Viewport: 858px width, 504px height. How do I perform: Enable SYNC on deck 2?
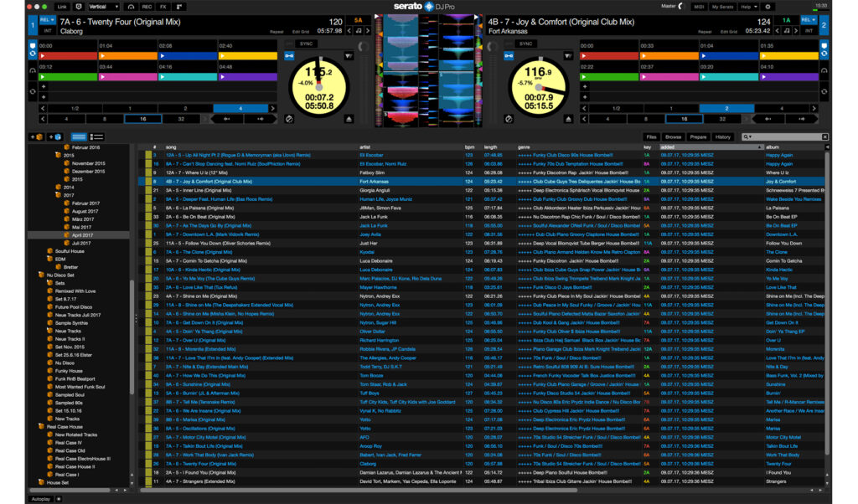tap(525, 44)
